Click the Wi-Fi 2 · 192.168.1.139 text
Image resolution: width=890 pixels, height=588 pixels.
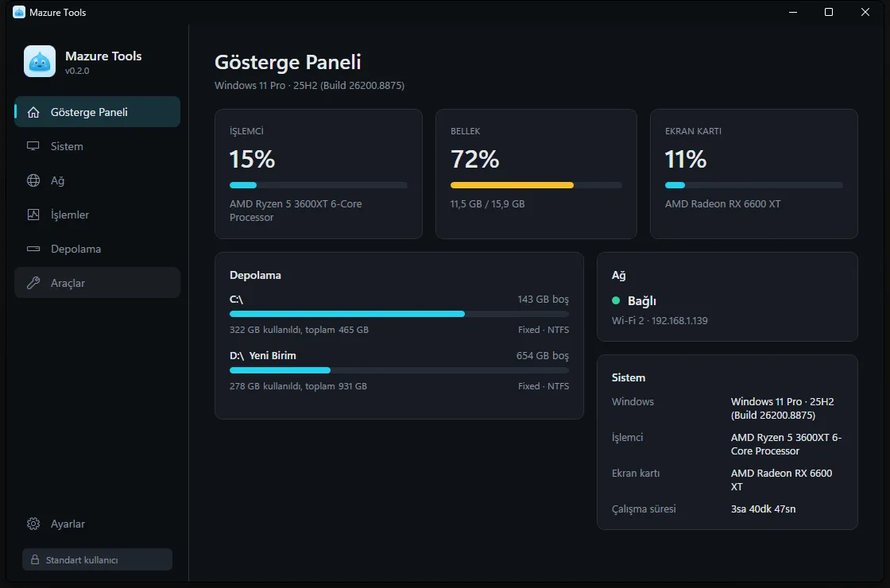point(660,321)
